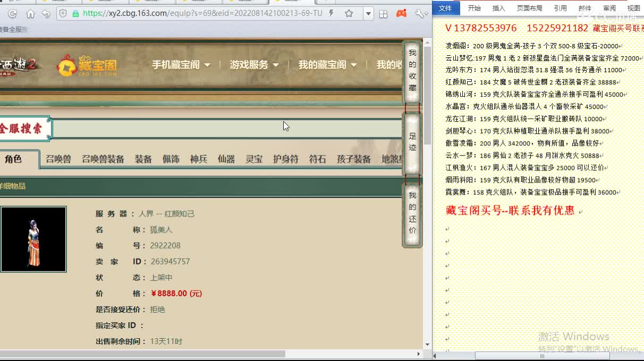Switch to the 护身符 tab

(286, 159)
